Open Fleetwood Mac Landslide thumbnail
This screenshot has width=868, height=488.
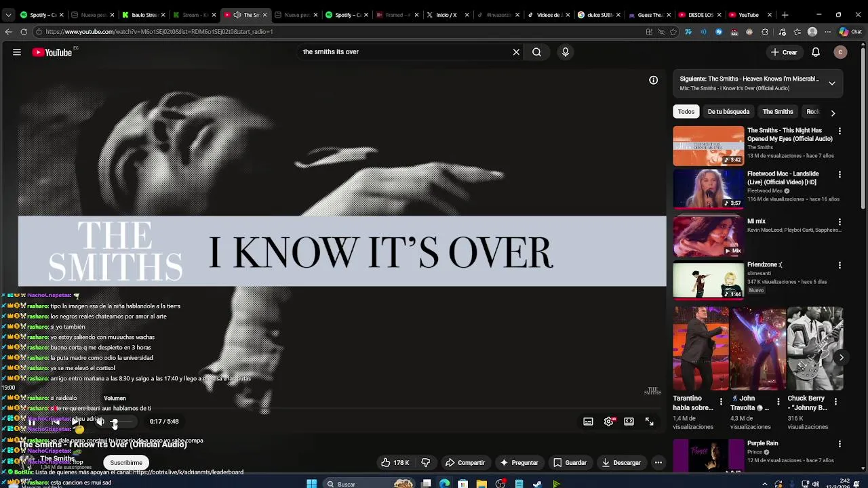click(709, 189)
